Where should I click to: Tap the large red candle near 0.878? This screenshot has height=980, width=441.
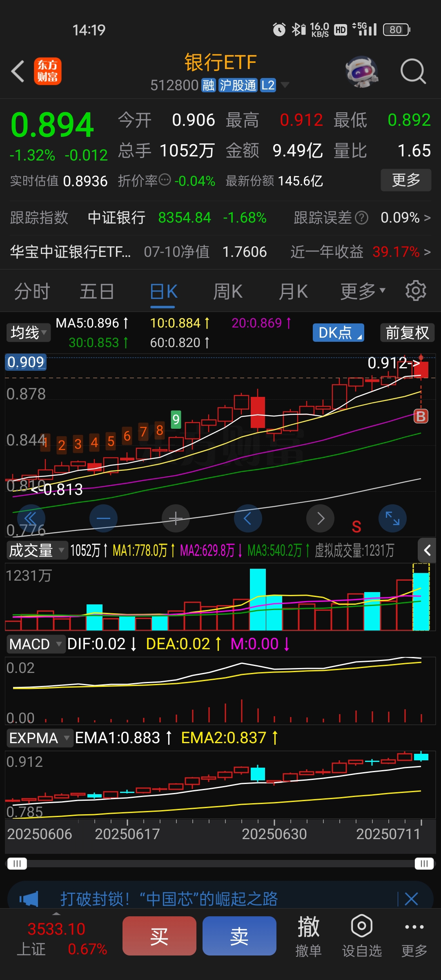coord(258,412)
